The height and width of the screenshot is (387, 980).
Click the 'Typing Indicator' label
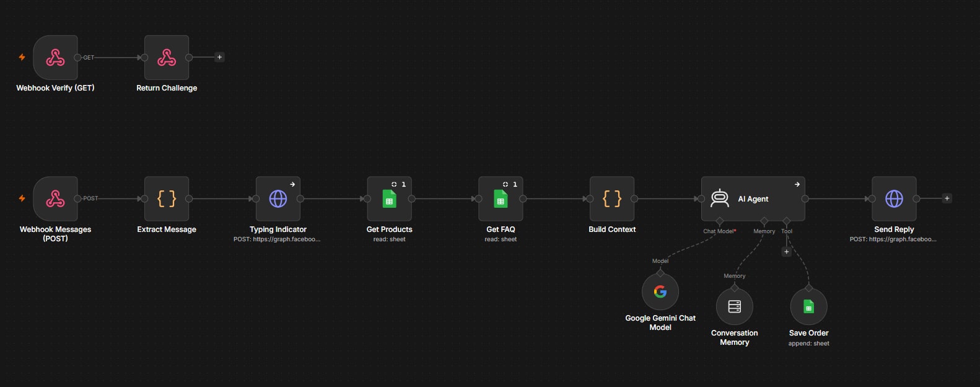pyautogui.click(x=278, y=229)
